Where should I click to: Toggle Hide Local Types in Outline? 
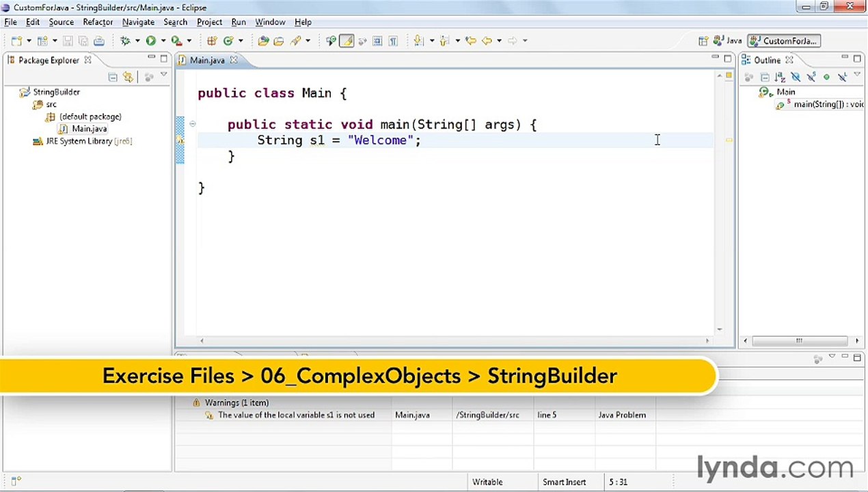click(842, 77)
